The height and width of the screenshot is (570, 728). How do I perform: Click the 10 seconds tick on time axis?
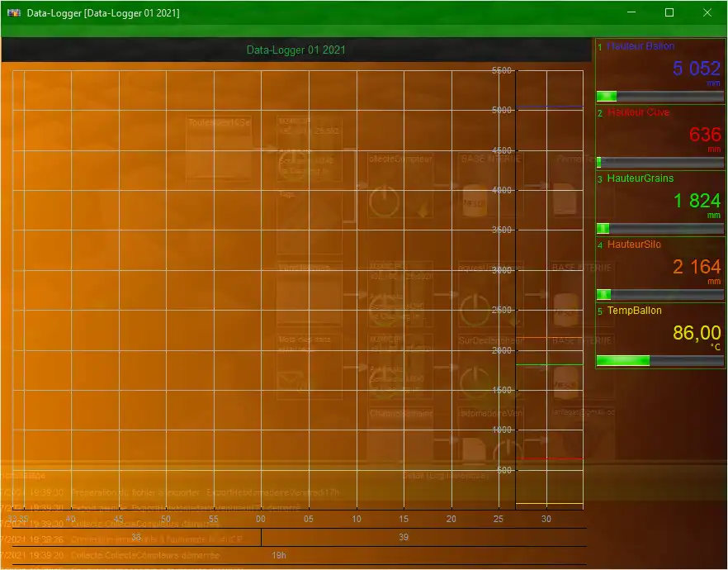click(x=357, y=519)
